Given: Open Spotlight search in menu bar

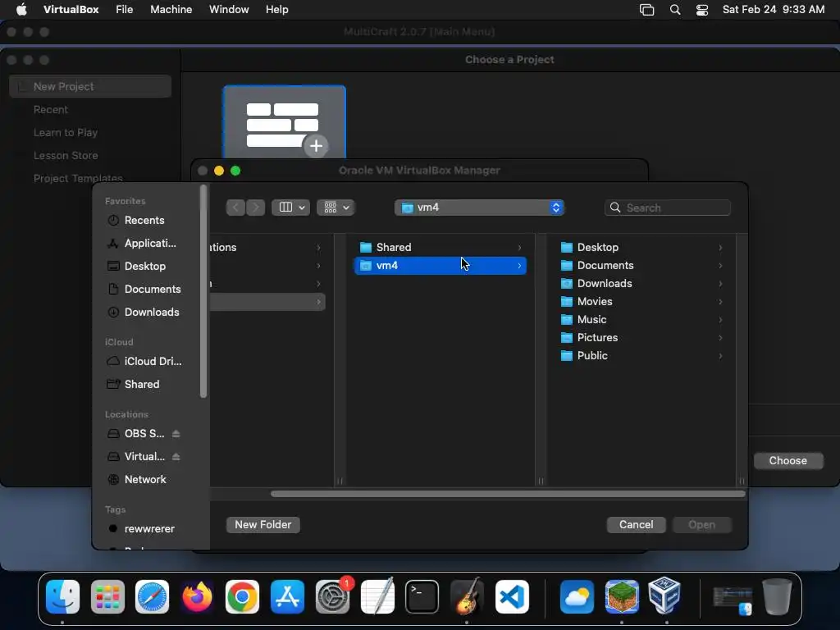Looking at the screenshot, I should [675, 10].
